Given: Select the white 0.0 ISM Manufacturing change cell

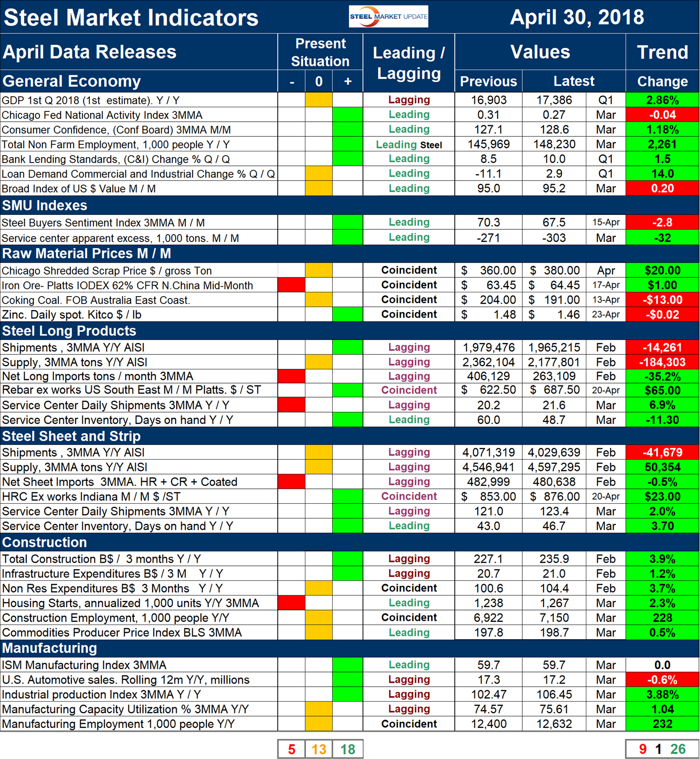Looking at the screenshot, I should tap(662, 665).
